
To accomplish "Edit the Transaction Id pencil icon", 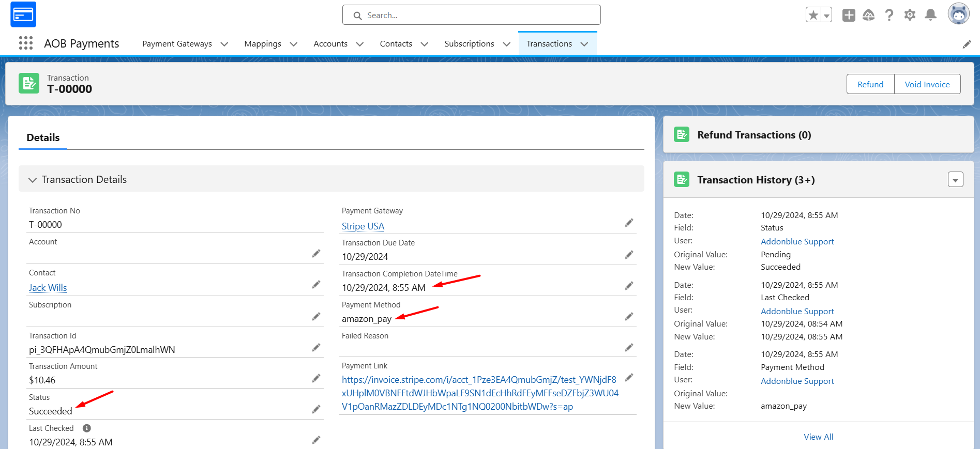I will 316,348.
